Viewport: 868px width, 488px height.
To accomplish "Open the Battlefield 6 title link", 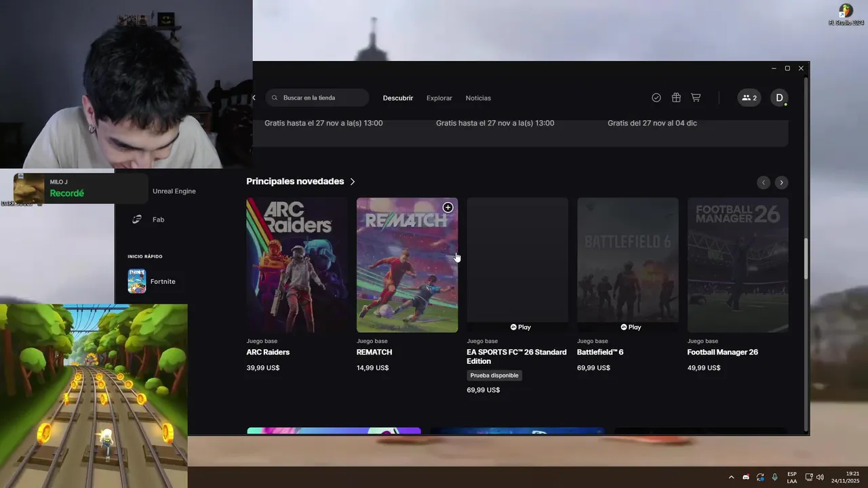I will [600, 352].
